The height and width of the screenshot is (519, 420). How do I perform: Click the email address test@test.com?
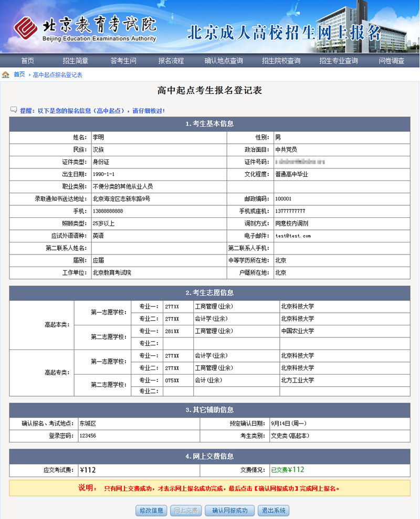click(x=292, y=236)
